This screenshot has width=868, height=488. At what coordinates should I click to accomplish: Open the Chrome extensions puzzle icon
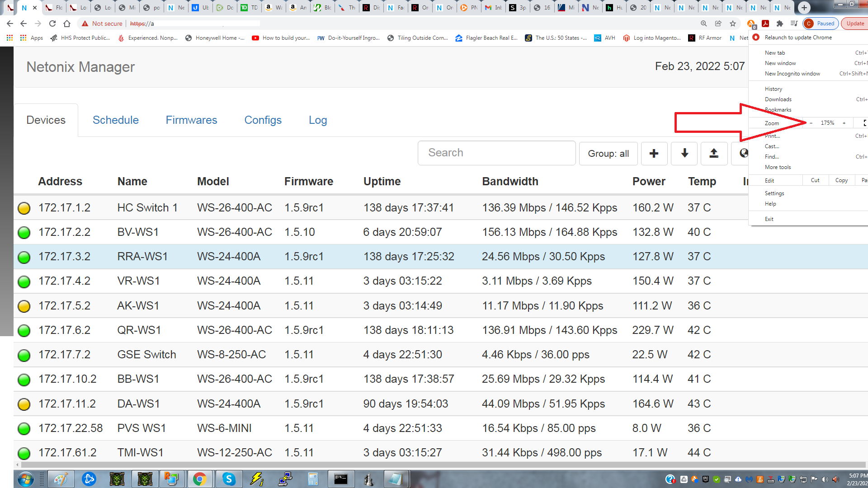[x=780, y=23]
